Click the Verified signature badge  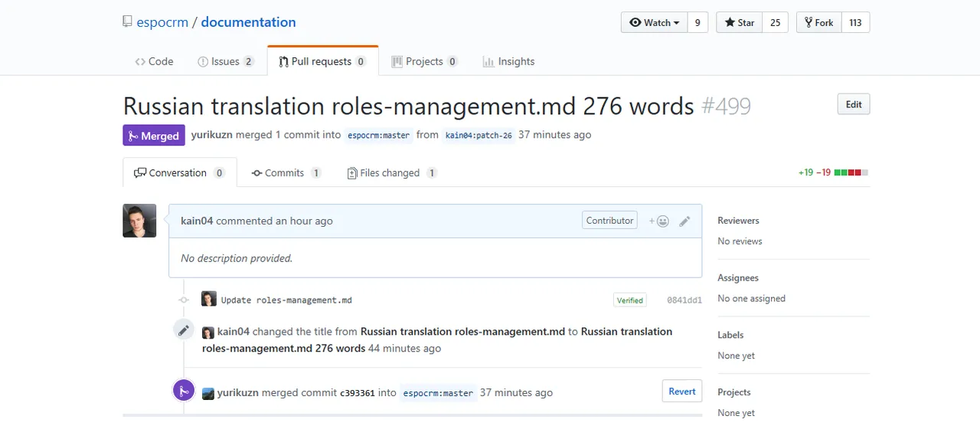[x=629, y=300]
